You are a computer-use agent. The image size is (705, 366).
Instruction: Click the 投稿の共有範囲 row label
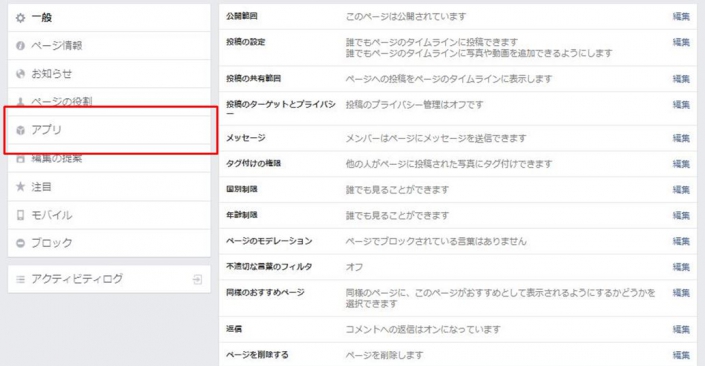click(x=253, y=79)
